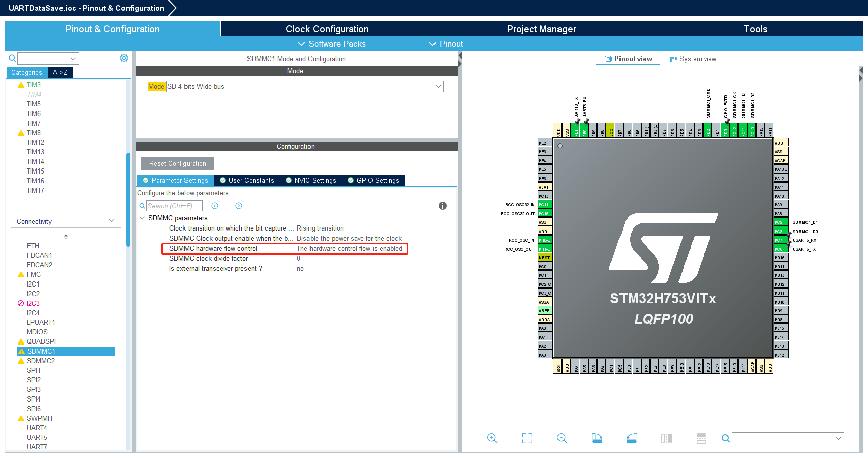Image resolution: width=868 pixels, height=458 pixels.
Task: Open the pin search dropdown
Action: pyautogui.click(x=838, y=438)
